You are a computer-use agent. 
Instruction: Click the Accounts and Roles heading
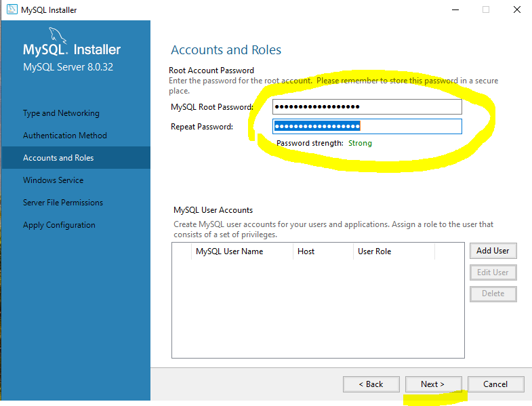click(226, 50)
